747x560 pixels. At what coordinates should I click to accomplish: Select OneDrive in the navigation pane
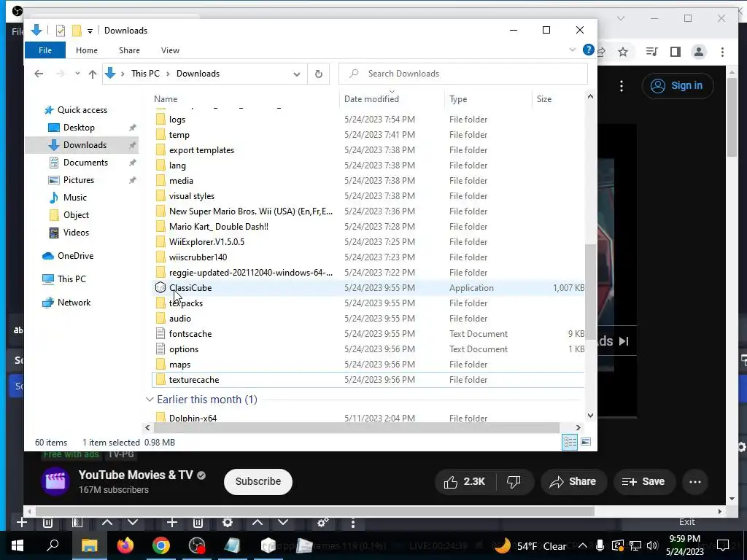pos(75,256)
